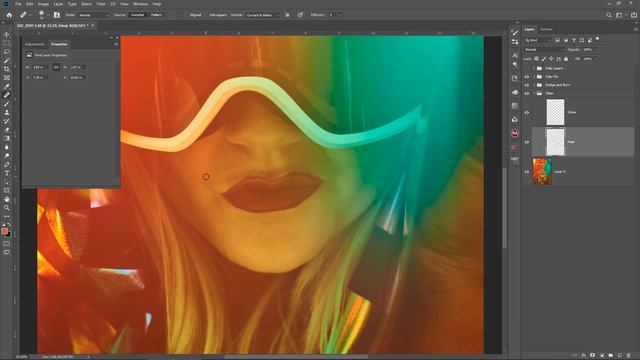
Task: Select the Frame tool
Action: pos(7,78)
